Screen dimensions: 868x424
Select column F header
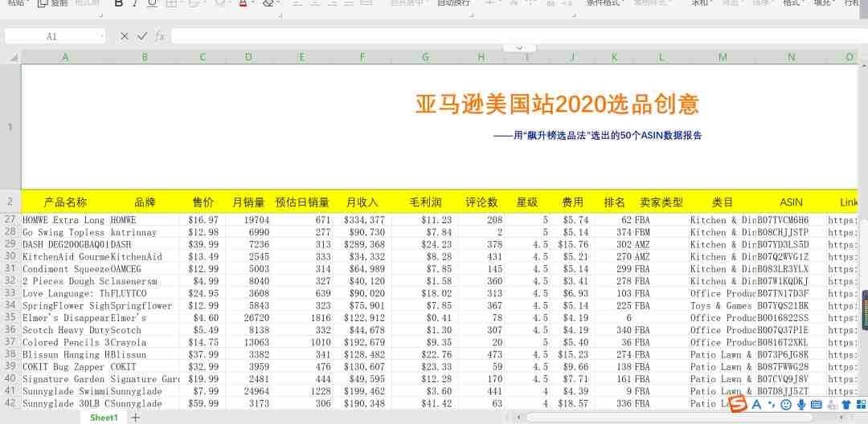362,58
